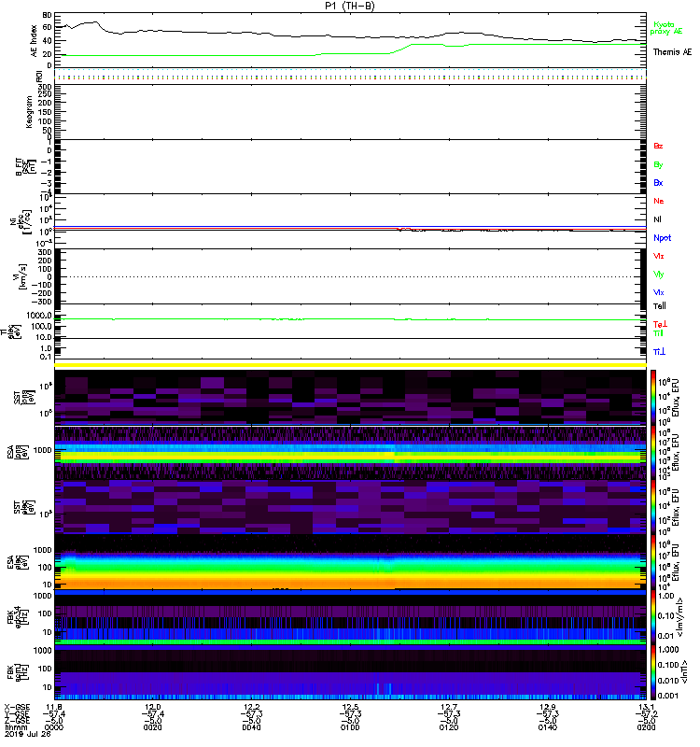Click the 0100 time tick label

pos(350,727)
